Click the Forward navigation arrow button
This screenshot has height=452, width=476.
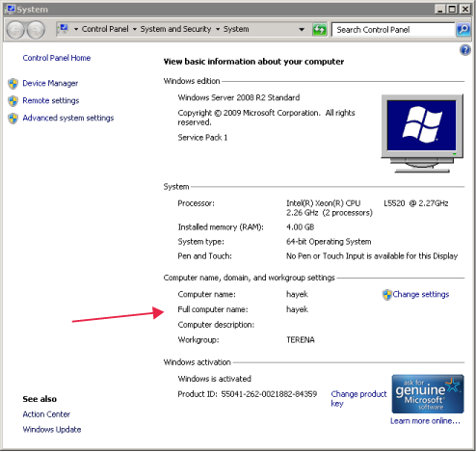click(36, 30)
